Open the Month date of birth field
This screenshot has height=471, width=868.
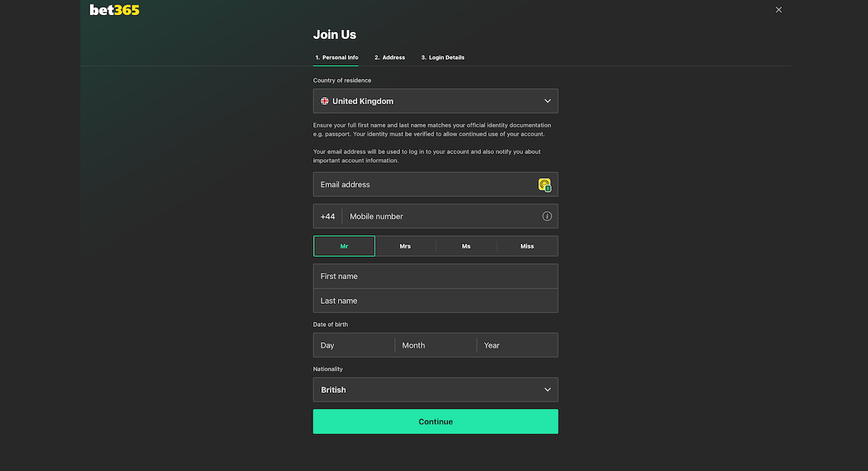click(435, 345)
